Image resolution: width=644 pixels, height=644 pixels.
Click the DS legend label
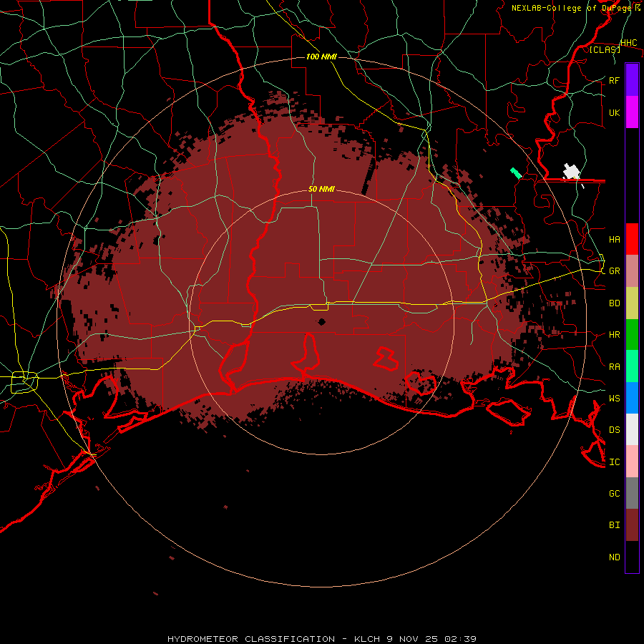[x=614, y=430]
